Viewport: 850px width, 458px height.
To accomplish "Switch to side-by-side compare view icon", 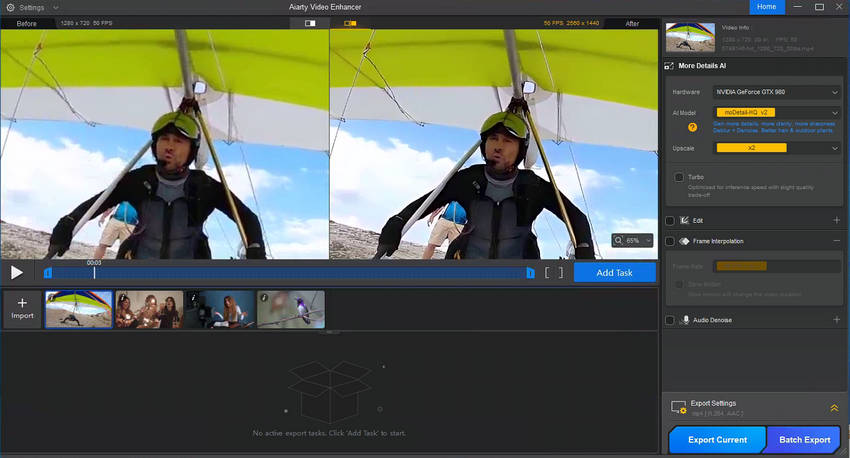I will pyautogui.click(x=310, y=23).
